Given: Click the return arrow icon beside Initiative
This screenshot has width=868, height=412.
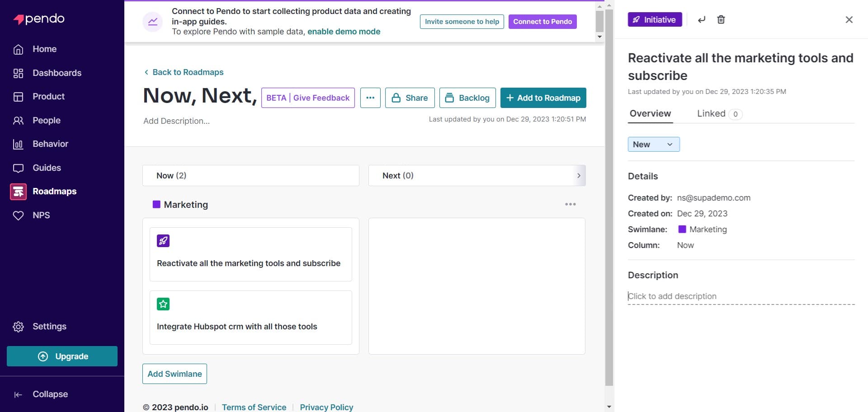Looking at the screenshot, I should point(701,19).
